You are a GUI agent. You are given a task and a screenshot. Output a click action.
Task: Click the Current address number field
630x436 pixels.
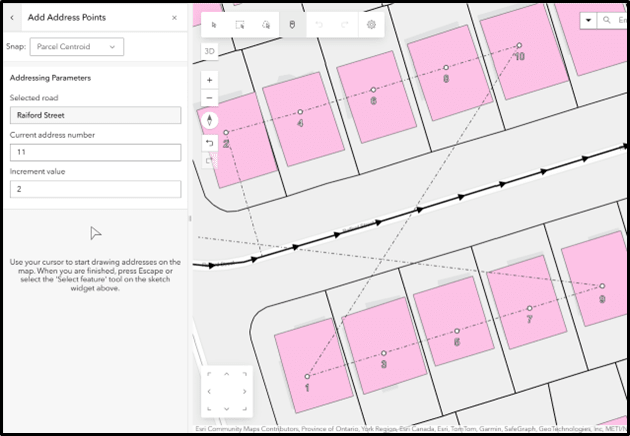click(96, 152)
